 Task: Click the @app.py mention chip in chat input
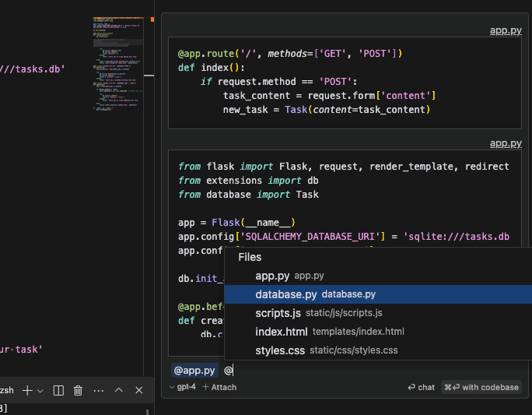tap(194, 371)
